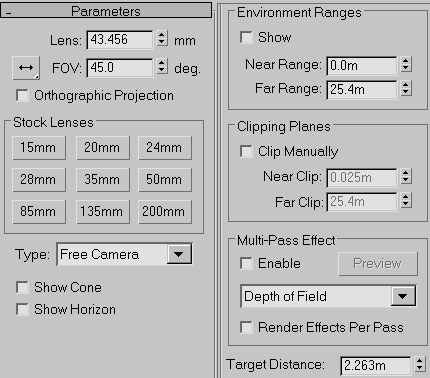
Task: Select the 35mm stock lens
Action: tap(103, 180)
